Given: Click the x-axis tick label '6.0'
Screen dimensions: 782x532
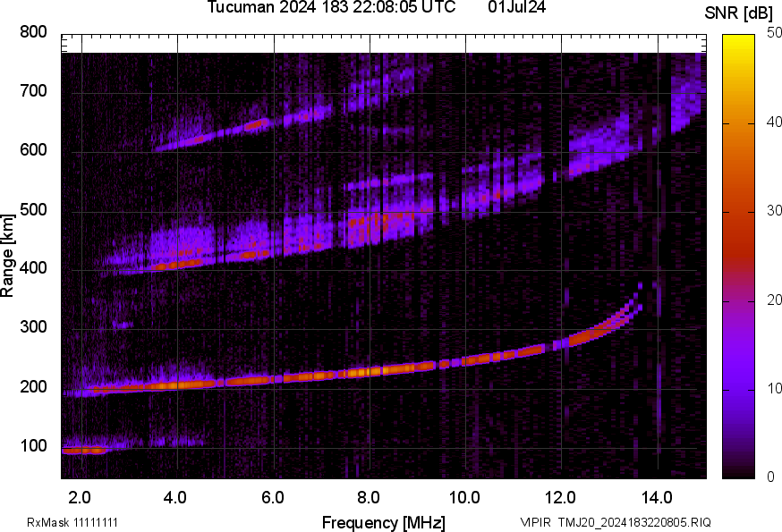Looking at the screenshot, I should pos(272,498).
